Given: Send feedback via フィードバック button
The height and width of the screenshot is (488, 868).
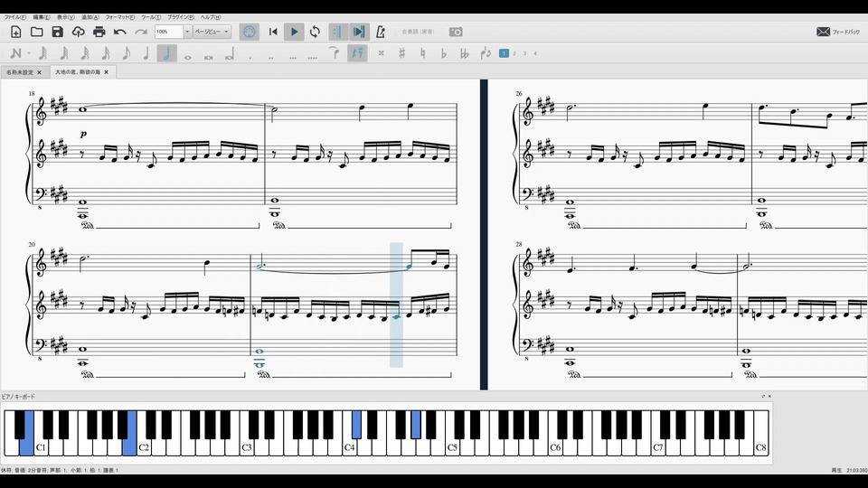Looking at the screenshot, I should coord(839,33).
